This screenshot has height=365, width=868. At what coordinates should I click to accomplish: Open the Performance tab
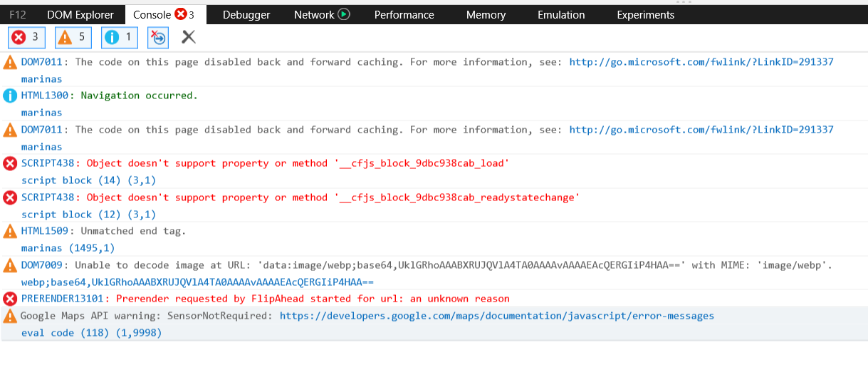pos(404,14)
